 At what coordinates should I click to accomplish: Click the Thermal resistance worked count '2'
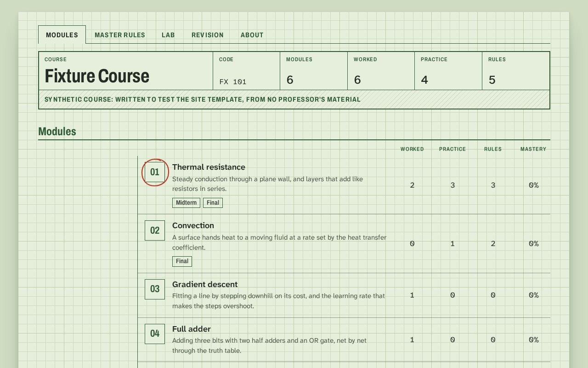[x=412, y=185]
